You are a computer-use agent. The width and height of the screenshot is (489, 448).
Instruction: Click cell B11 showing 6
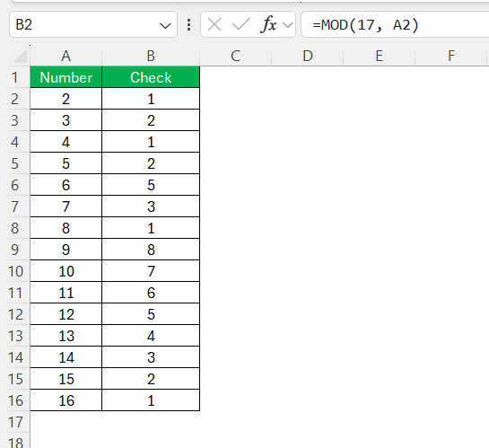tap(151, 293)
